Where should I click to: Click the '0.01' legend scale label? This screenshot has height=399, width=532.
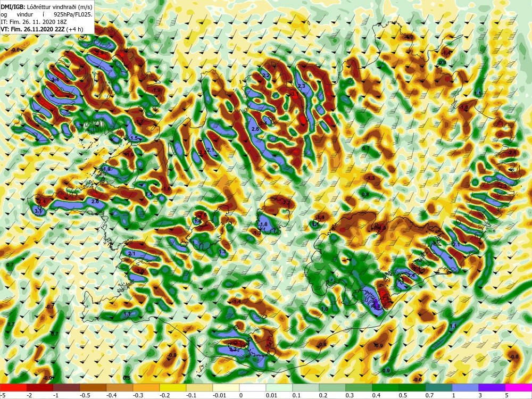[x=271, y=395]
